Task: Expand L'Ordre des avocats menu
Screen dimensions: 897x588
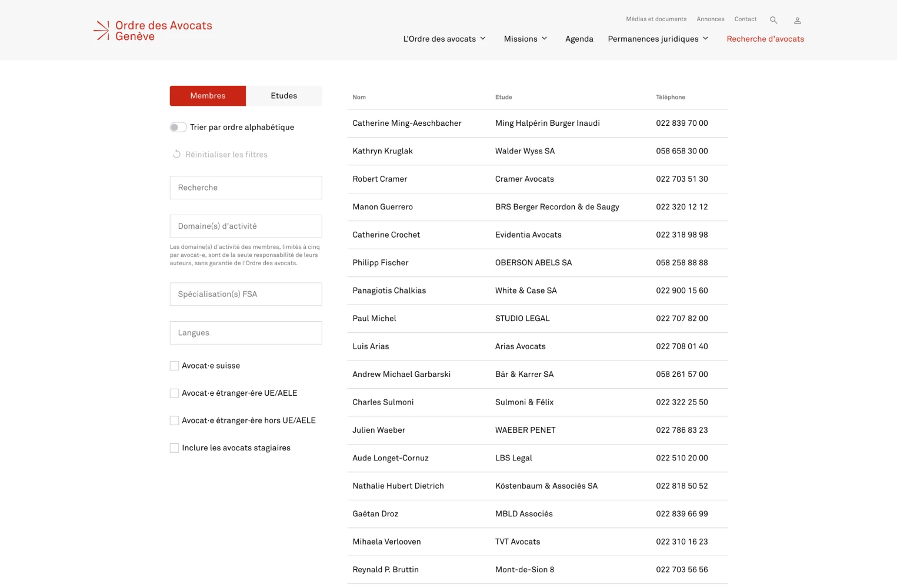Action: click(444, 39)
